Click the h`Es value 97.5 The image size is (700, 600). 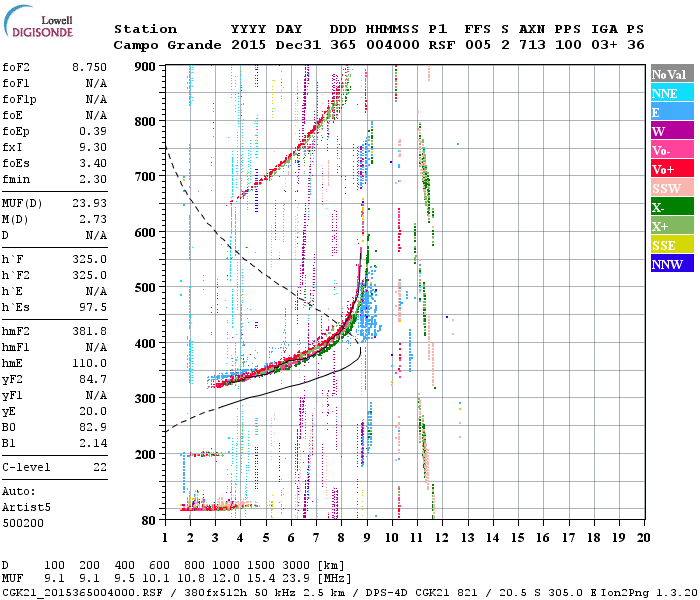pyautogui.click(x=93, y=308)
